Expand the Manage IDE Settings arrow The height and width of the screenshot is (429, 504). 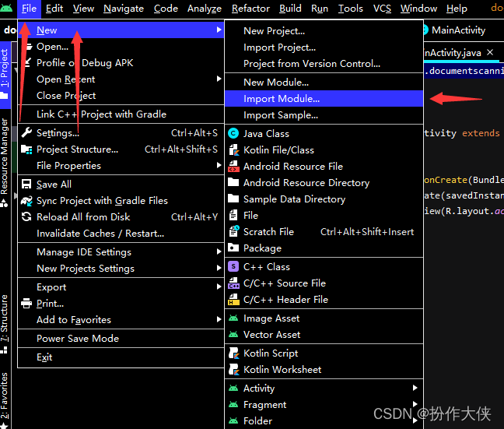pyautogui.click(x=219, y=251)
